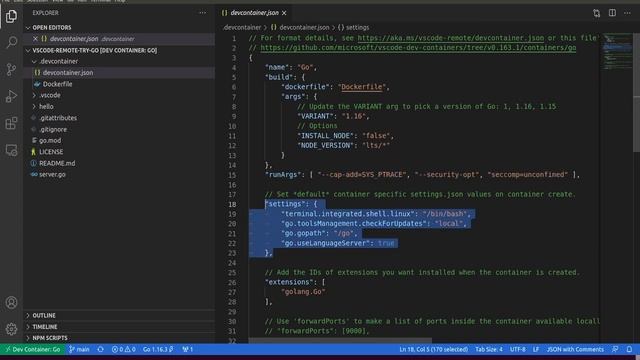Click the Open Changes icon in editor toolbar
The width and height of the screenshot is (640, 360).
pos(597,13)
